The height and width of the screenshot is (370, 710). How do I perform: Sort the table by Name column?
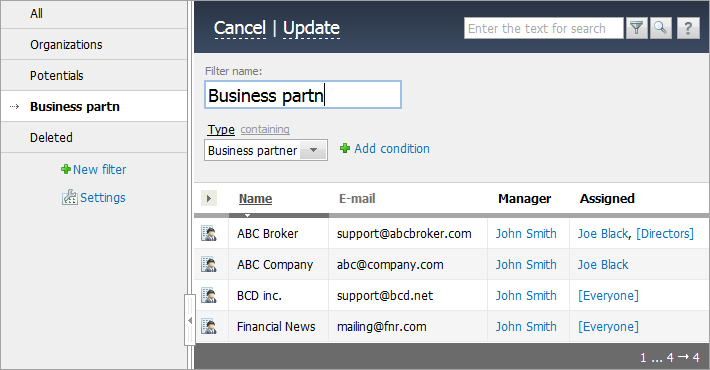[255, 198]
